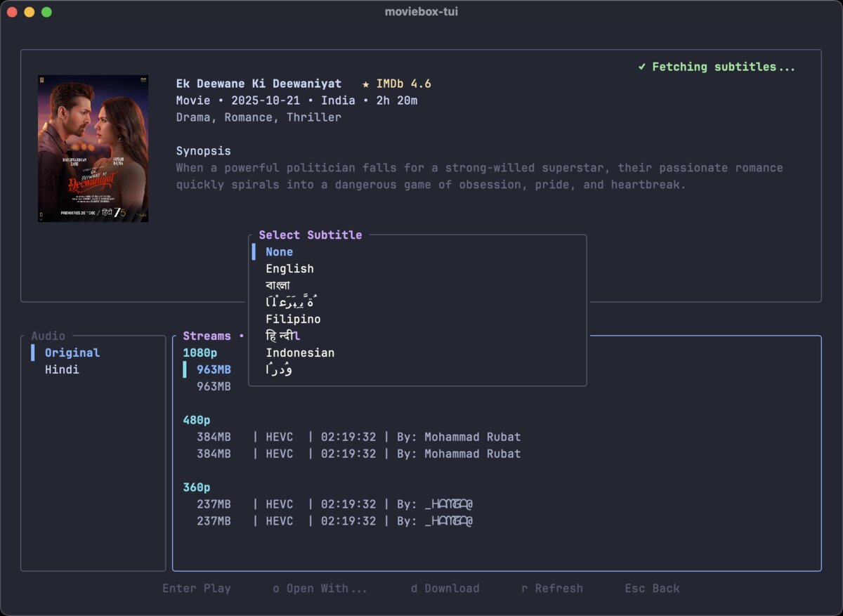
Task: Pick the Urdu subtitle at list bottom
Action: [x=279, y=369]
